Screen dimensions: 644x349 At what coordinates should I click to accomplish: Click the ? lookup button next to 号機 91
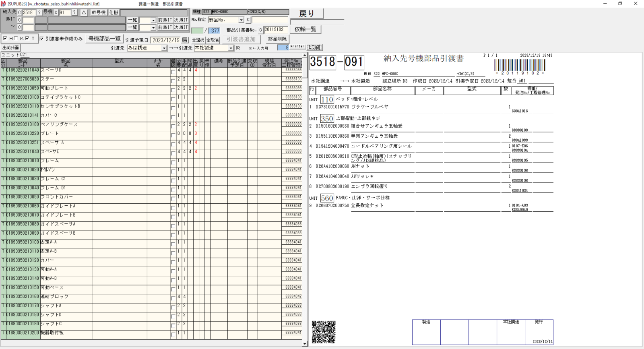point(74,12)
